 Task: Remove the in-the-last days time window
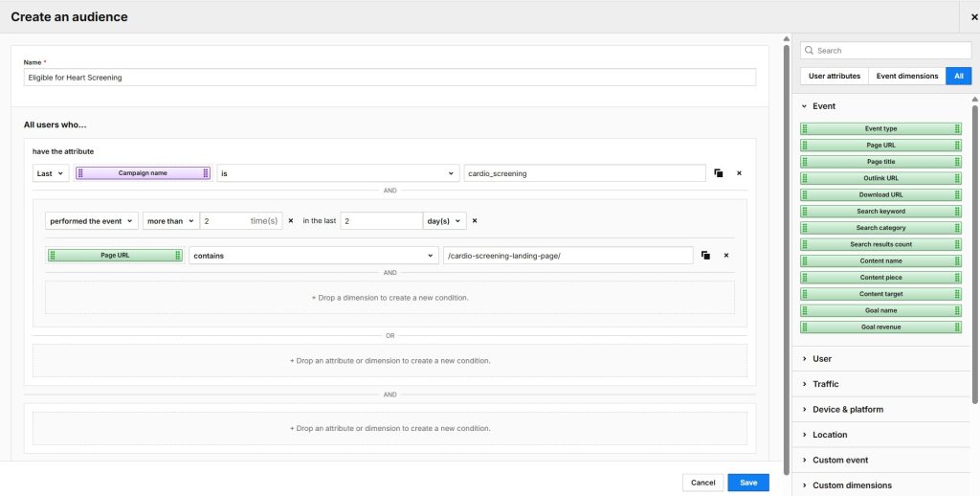475,220
